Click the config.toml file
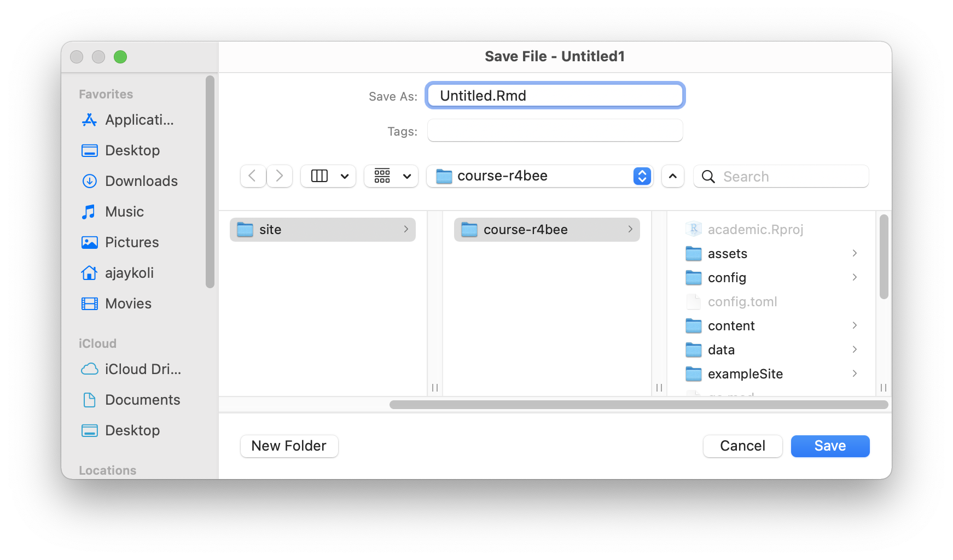953x560 pixels. [771, 302]
